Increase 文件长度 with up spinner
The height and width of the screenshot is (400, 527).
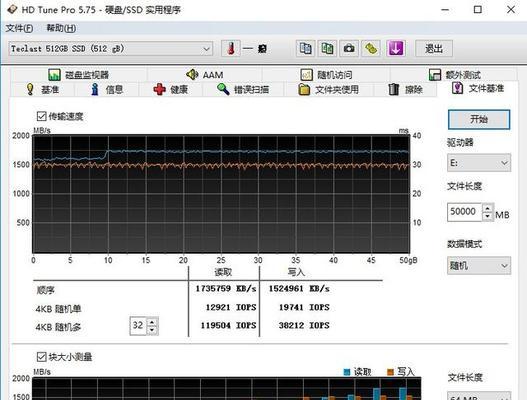(x=487, y=208)
